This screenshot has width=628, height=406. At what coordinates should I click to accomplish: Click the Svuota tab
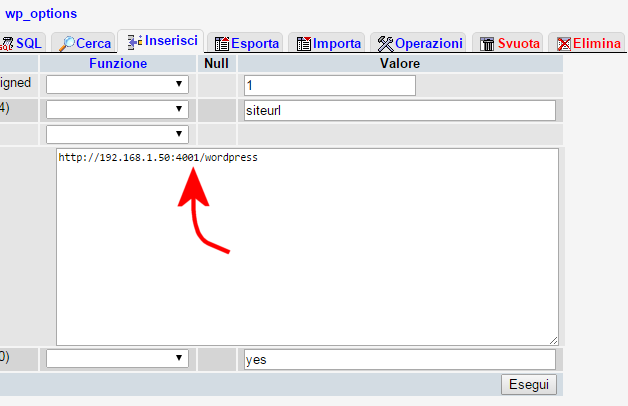[x=507, y=43]
